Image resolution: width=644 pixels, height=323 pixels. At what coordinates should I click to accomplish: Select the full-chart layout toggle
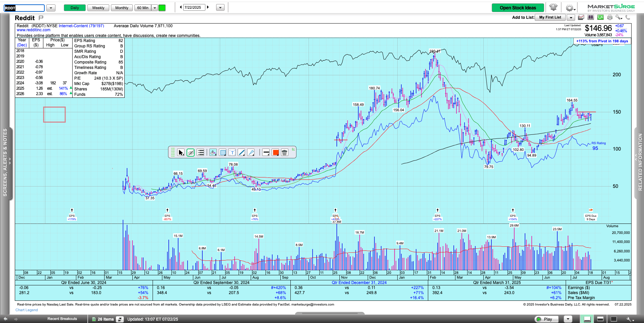[614, 319]
